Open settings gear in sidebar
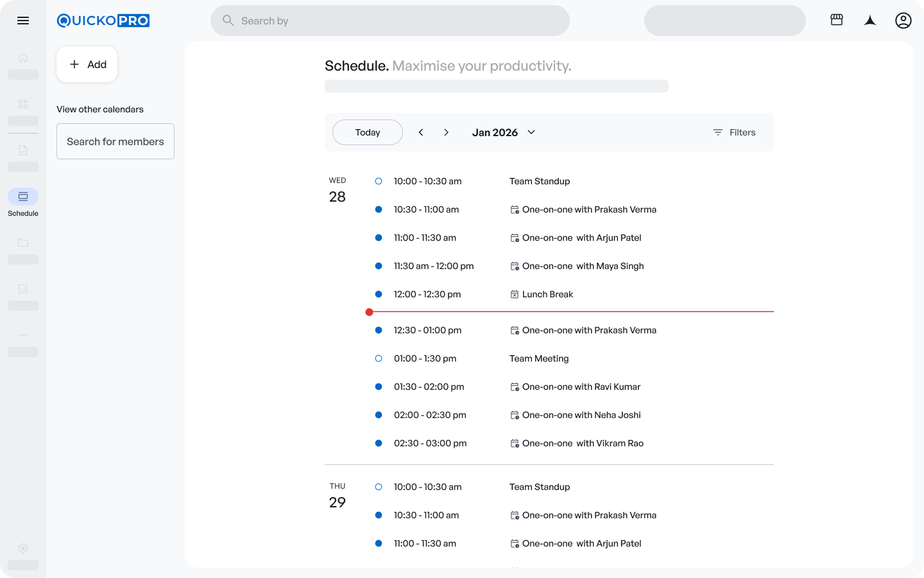 point(23,548)
